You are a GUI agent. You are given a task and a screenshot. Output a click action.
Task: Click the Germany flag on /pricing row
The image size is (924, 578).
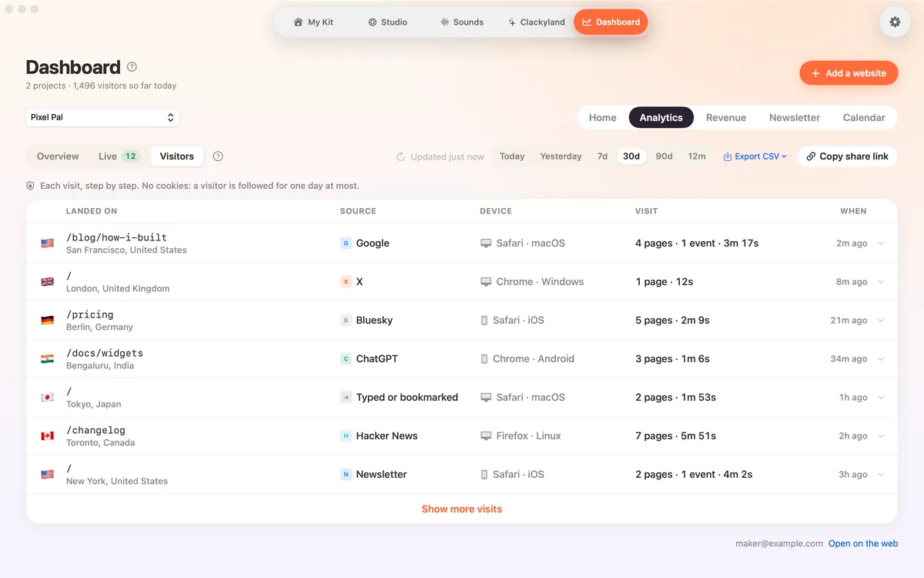[48, 321]
